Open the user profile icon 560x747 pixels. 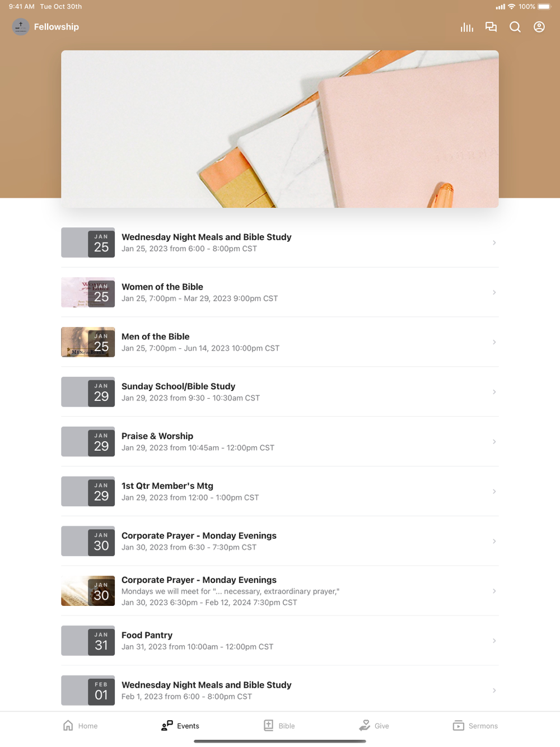[539, 27]
